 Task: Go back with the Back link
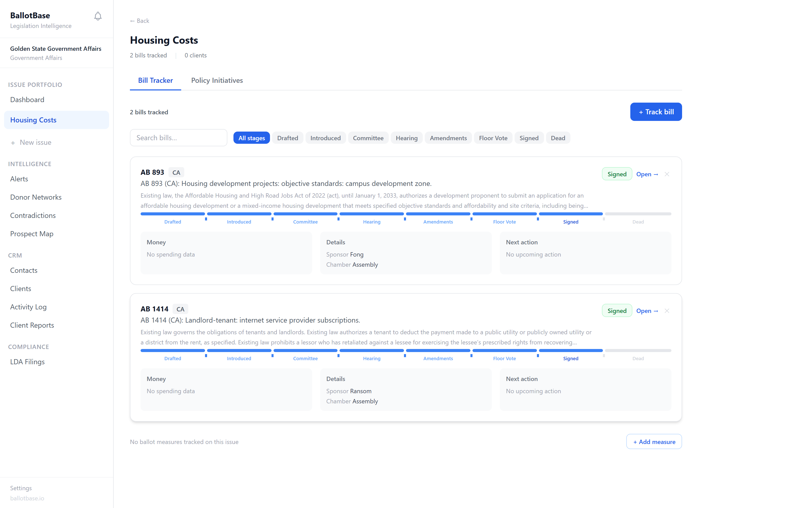pos(140,21)
